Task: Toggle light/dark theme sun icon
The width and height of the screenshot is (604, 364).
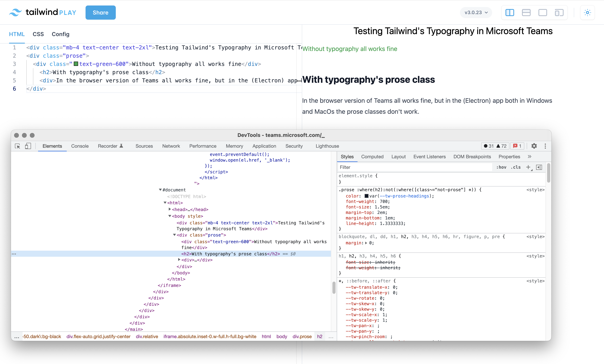Action: click(x=587, y=13)
